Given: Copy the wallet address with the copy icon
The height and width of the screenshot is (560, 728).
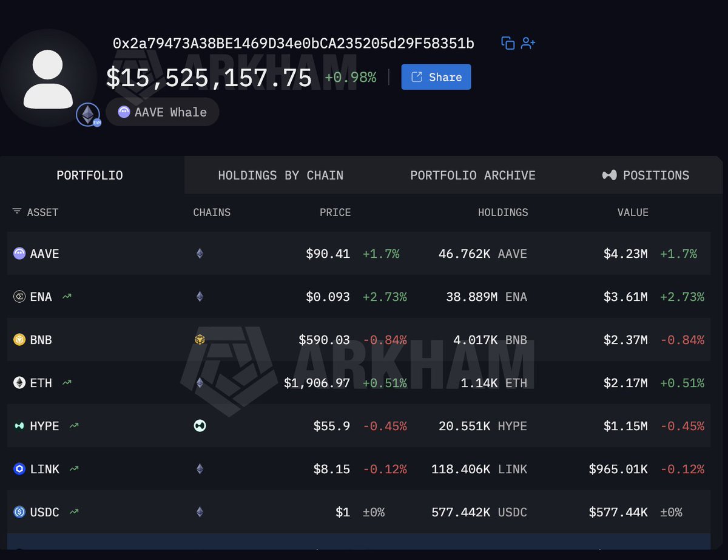Looking at the screenshot, I should 508,43.
